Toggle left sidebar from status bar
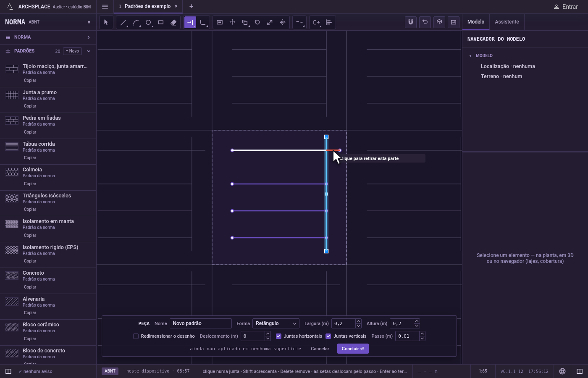 click(x=8, y=371)
